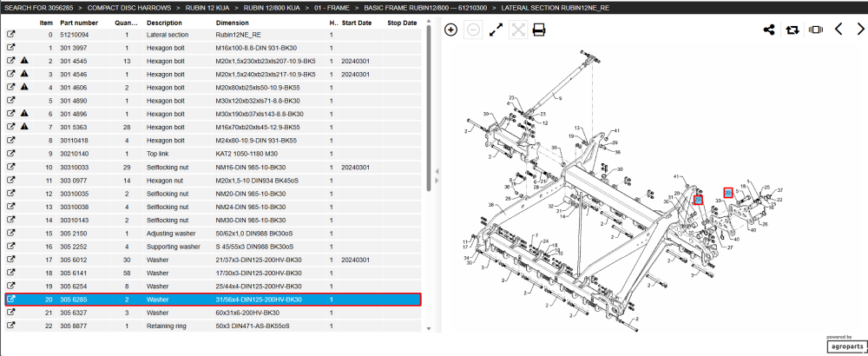Go to the previous diagram
This screenshot has height=356, width=868.
coord(838,30)
